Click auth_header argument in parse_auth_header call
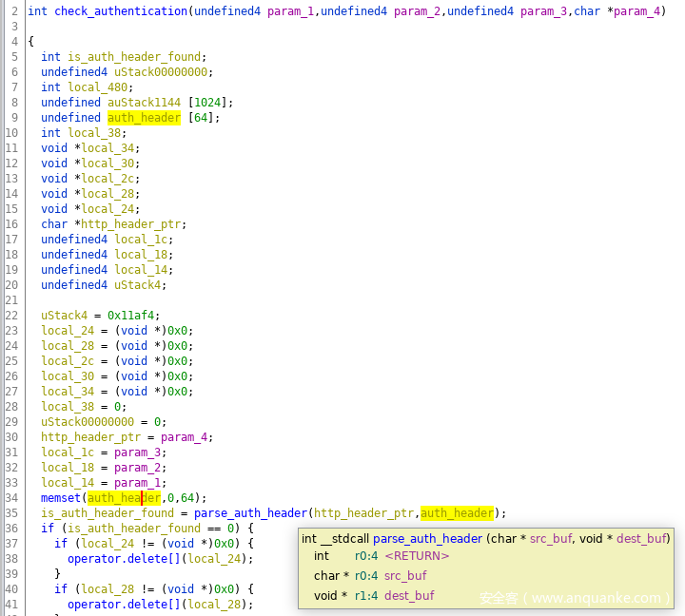Image resolution: width=685 pixels, height=616 pixels. tap(457, 513)
